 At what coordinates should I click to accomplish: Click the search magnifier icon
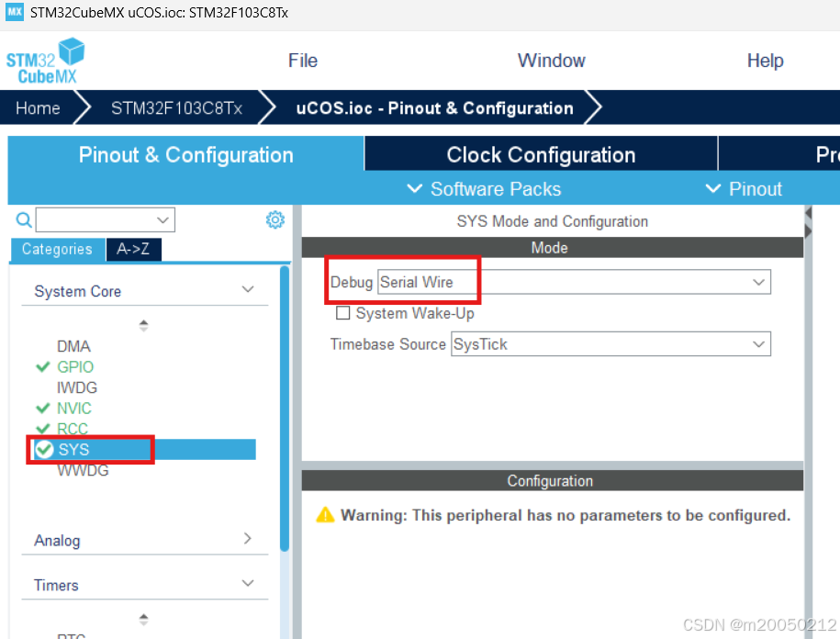(x=23, y=219)
